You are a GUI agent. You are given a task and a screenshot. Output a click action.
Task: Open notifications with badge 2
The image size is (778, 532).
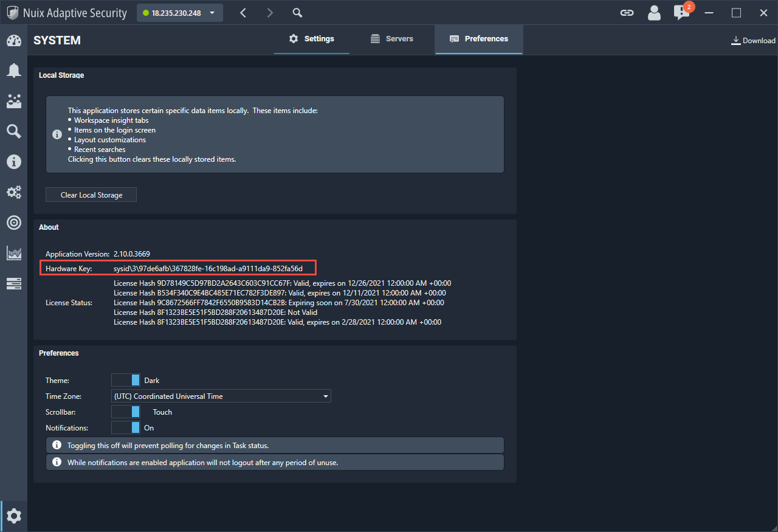[x=683, y=12]
